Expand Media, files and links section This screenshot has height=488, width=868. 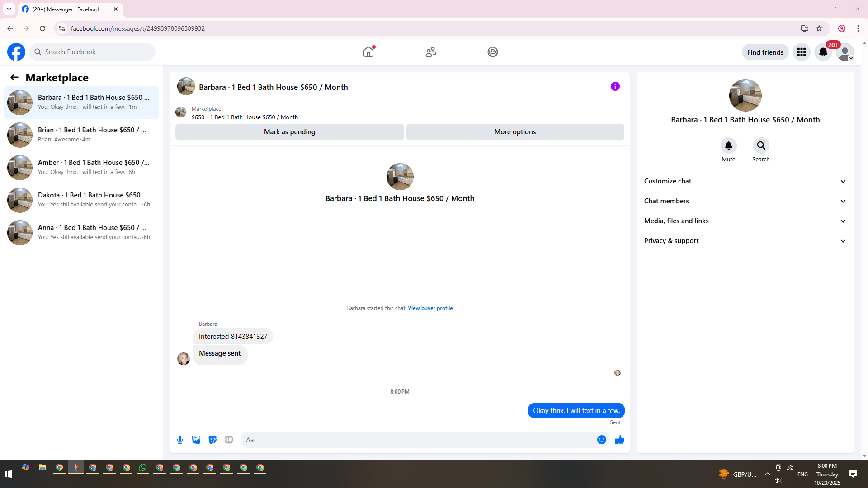click(745, 221)
